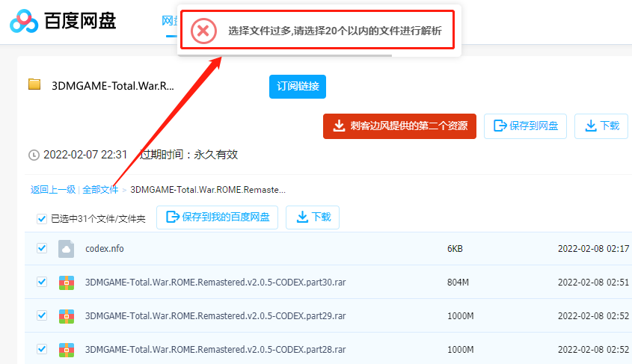Click the 返回上一级 link
The image size is (632, 364).
tap(53, 190)
